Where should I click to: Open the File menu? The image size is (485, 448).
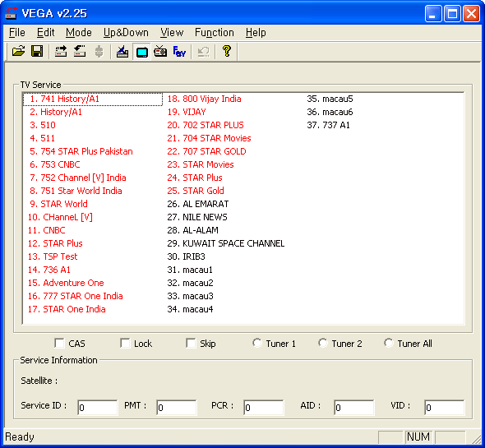[x=17, y=33]
